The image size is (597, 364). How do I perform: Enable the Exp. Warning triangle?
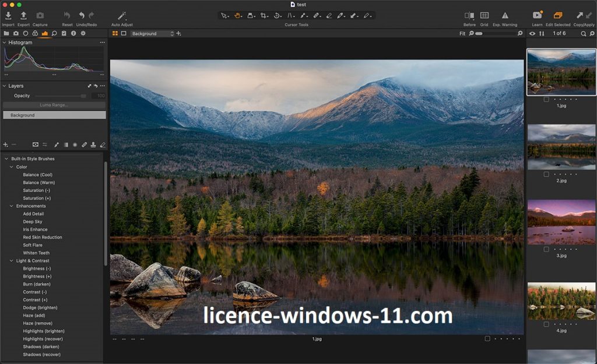[505, 16]
